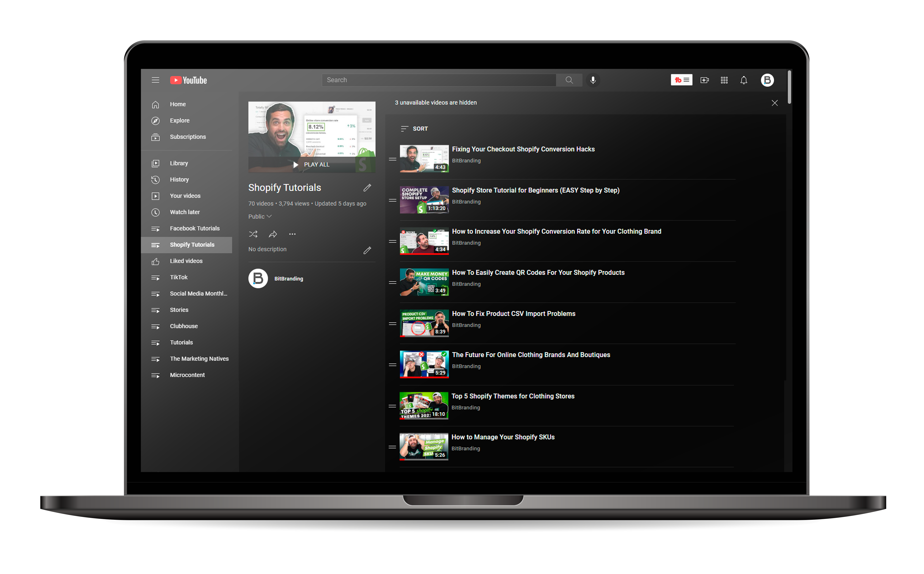Select Shopify Tutorials playlist in sidebar

pyautogui.click(x=186, y=245)
